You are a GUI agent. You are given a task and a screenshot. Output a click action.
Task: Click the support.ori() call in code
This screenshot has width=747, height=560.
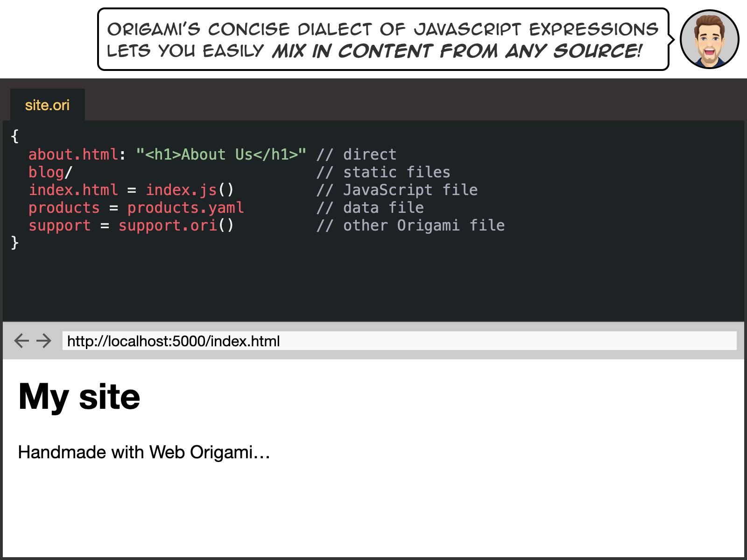tap(176, 225)
